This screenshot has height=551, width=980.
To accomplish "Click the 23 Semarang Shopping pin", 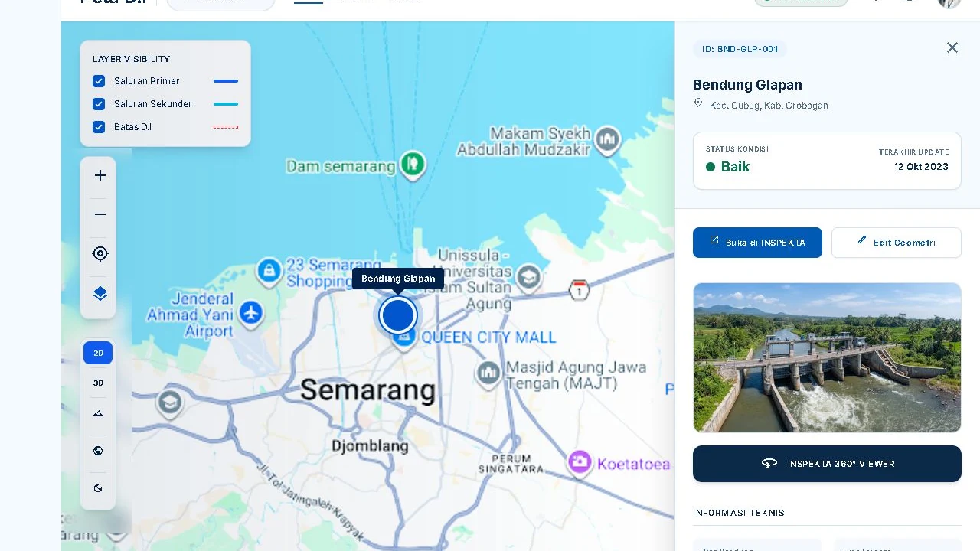I will [x=269, y=270].
